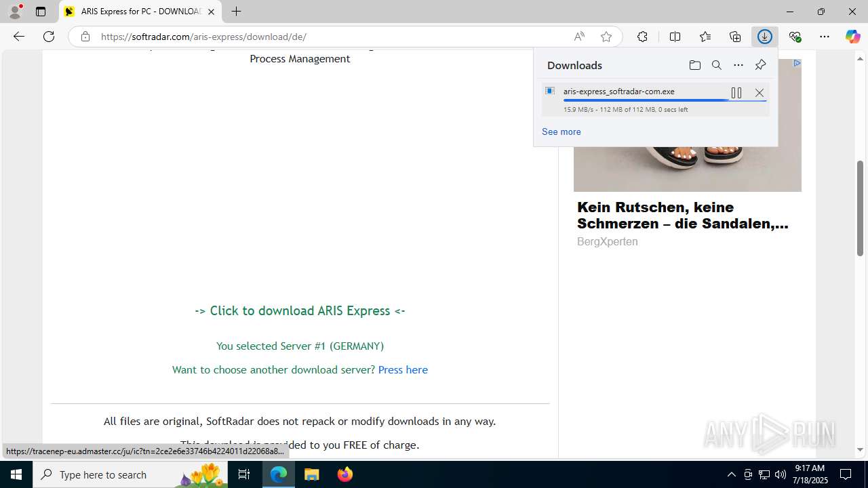This screenshot has width=868, height=488.
Task: Toggle the Downloads toolbar button
Action: pyautogui.click(x=765, y=37)
